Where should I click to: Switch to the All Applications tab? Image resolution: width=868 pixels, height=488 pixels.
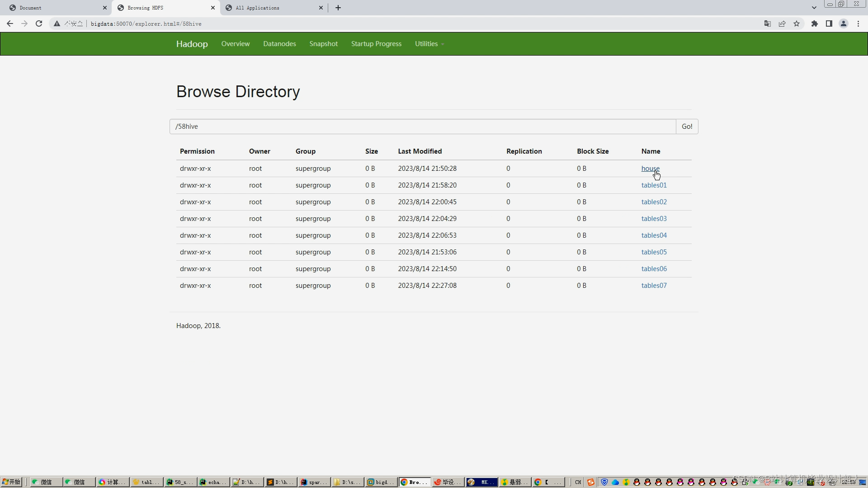point(271,8)
